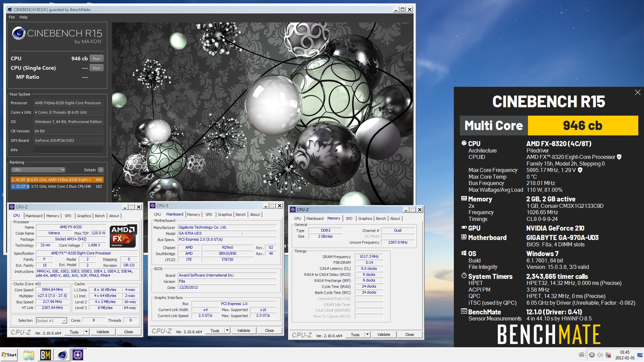Open Tools dropdown arrow in CPU-Z Mainboard window
644x362 pixels.
coord(227,330)
